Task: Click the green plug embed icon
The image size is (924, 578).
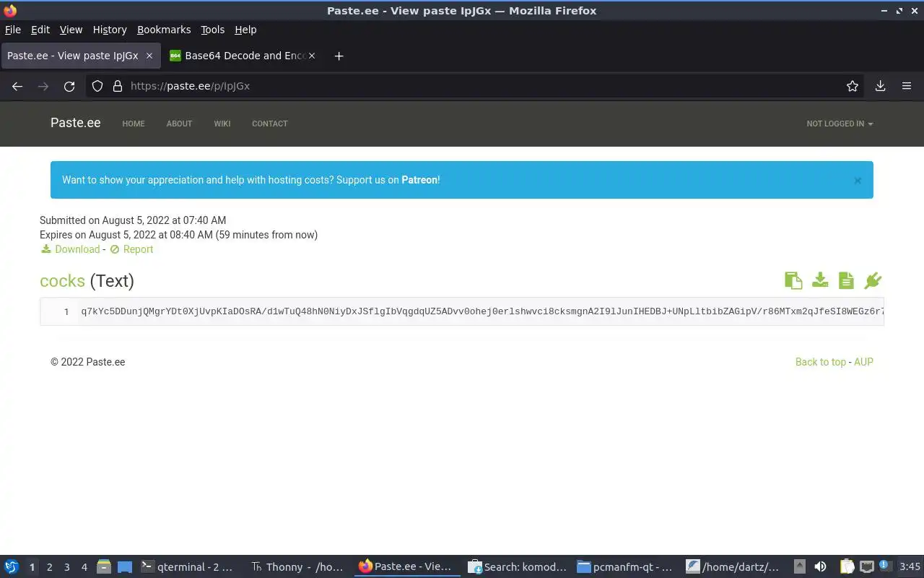Action: [873, 280]
